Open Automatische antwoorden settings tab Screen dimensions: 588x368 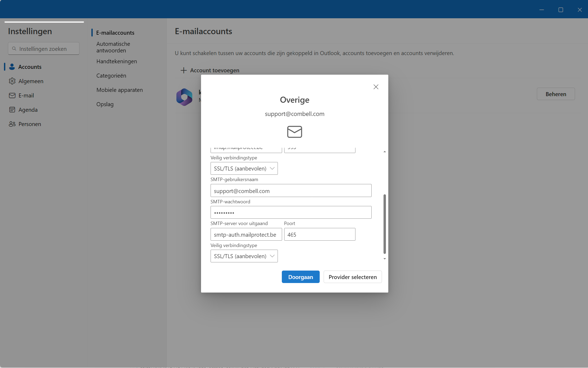click(113, 47)
